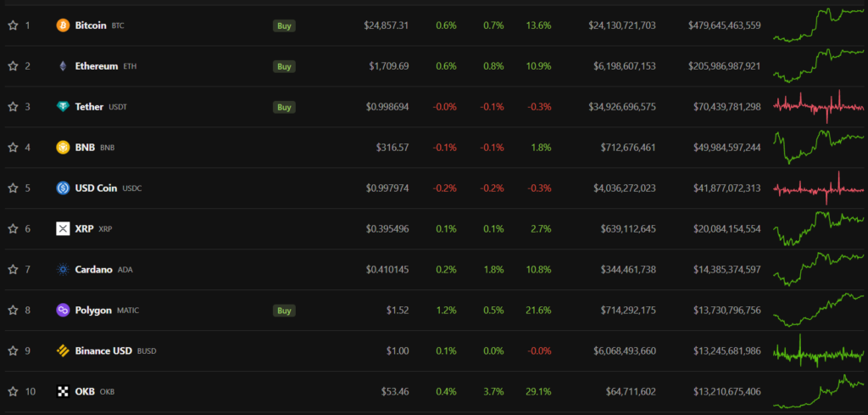
Task: Toggle the favorite star for OKB
Action: [13, 391]
